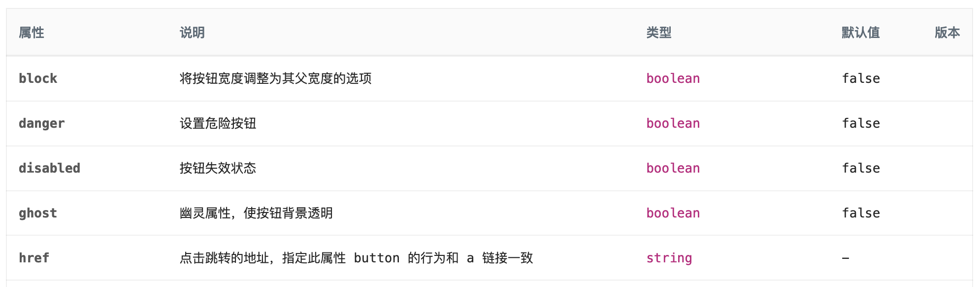This screenshot has height=287, width=980.
Task: Click the boolean type in disabled row
Action: pos(673,168)
